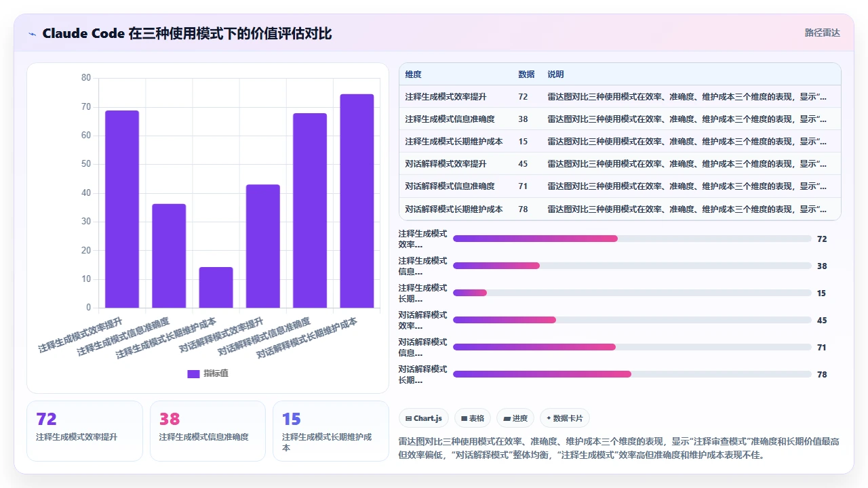Click value 15 in the table's 数据 column
Viewport: 868px width, 488px height.
pos(523,142)
